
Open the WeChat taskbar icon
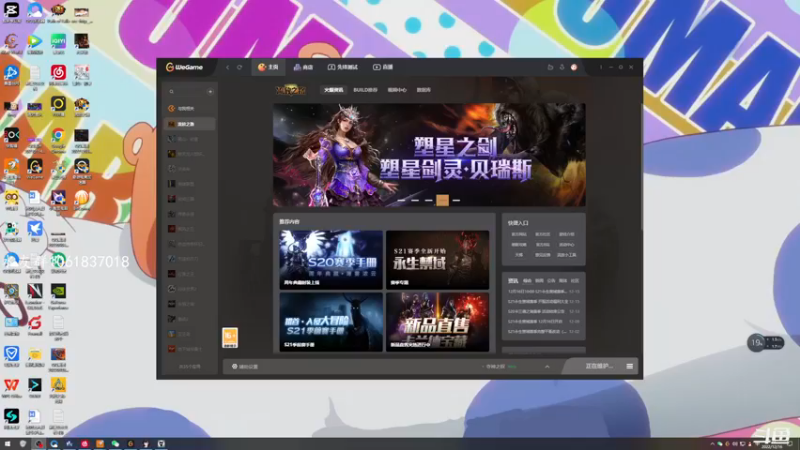[115, 444]
